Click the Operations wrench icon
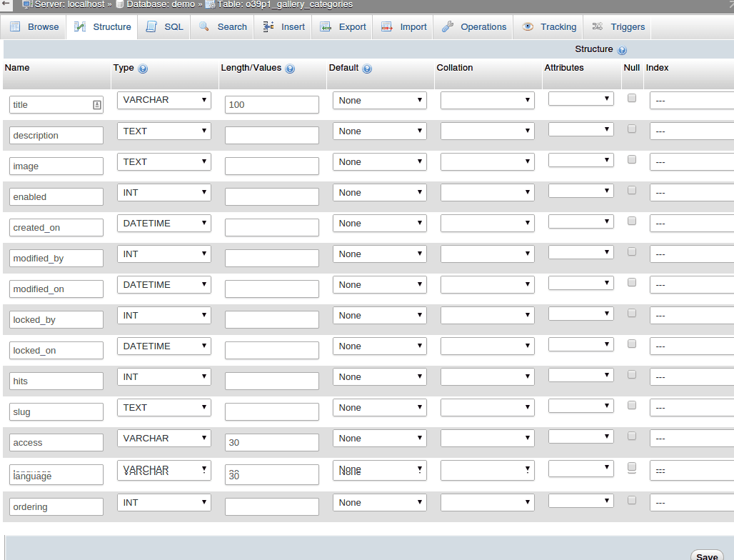Viewport: 734px width, 560px height. (x=448, y=26)
